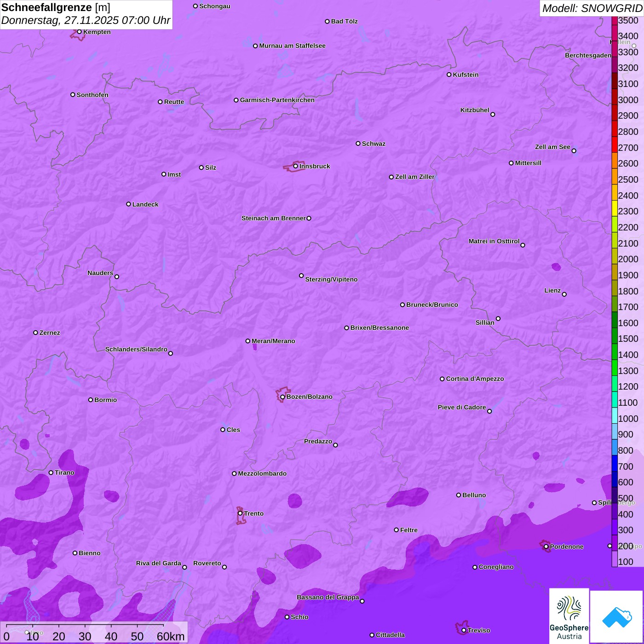Click the Zernez label
644x644 pixels.
click(50, 333)
